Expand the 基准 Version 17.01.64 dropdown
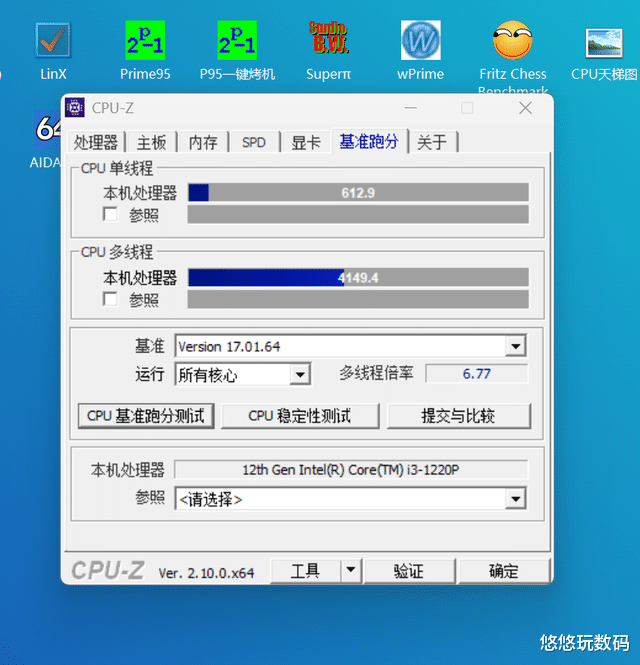The width and height of the screenshot is (640, 665). 516,346
